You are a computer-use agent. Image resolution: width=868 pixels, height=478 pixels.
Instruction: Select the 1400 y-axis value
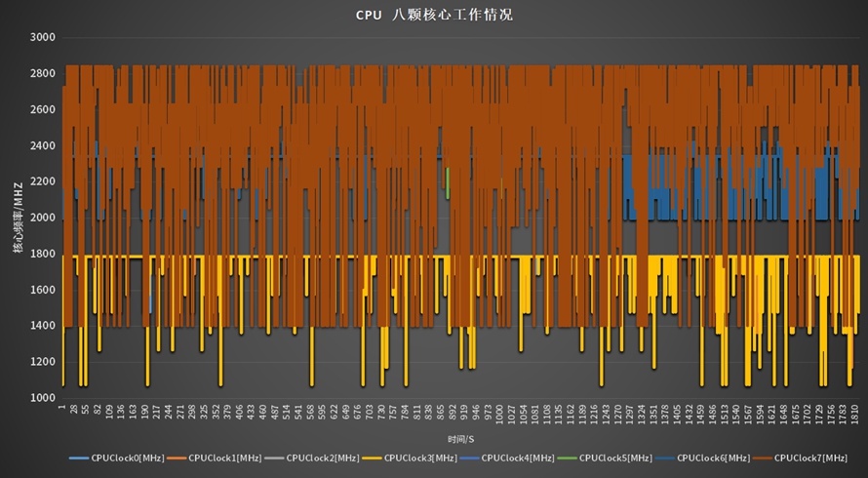pos(43,326)
